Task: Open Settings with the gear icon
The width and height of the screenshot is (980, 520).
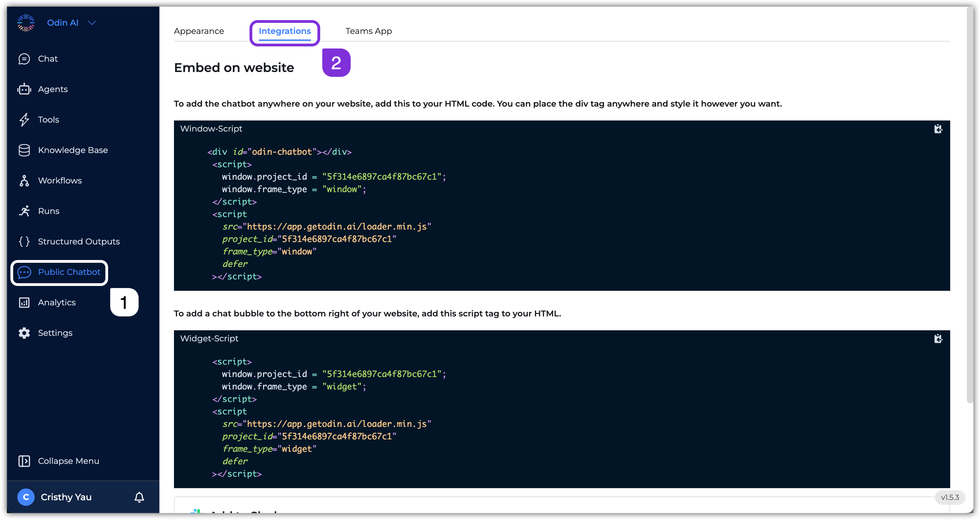Action: click(x=24, y=333)
